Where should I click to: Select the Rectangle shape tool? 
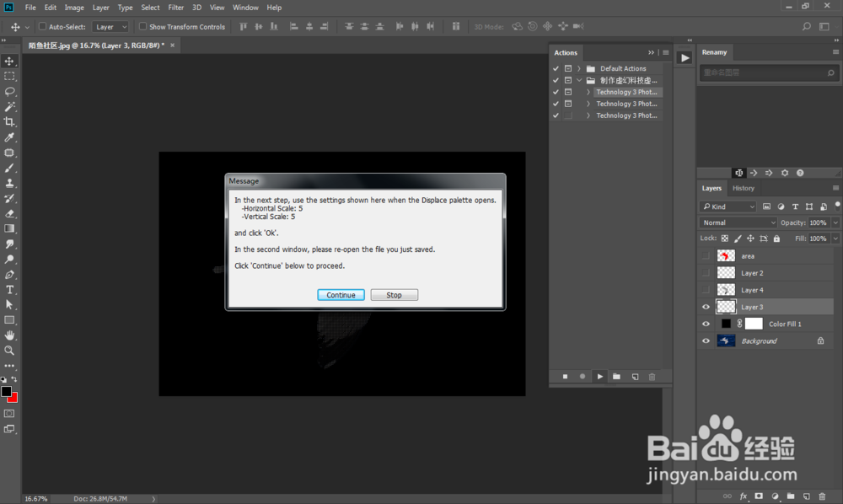[x=9, y=320]
